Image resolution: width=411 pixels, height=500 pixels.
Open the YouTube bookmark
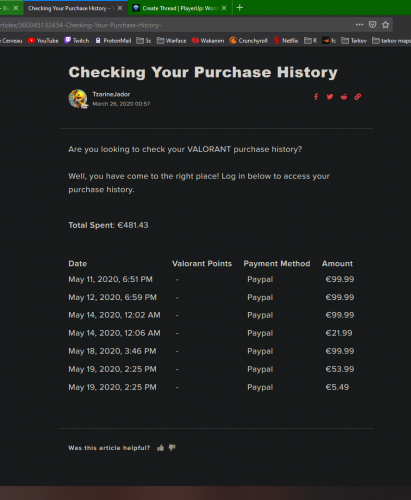pos(43,41)
